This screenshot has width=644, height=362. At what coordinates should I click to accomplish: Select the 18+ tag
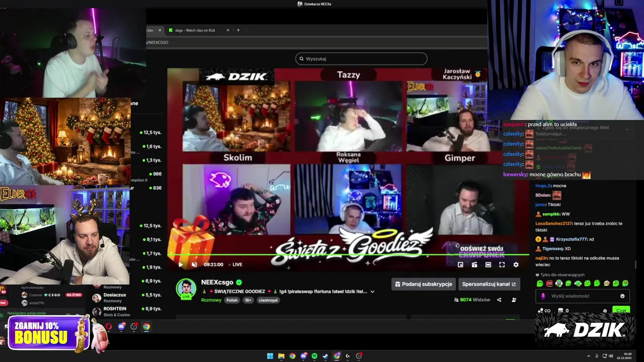point(248,300)
